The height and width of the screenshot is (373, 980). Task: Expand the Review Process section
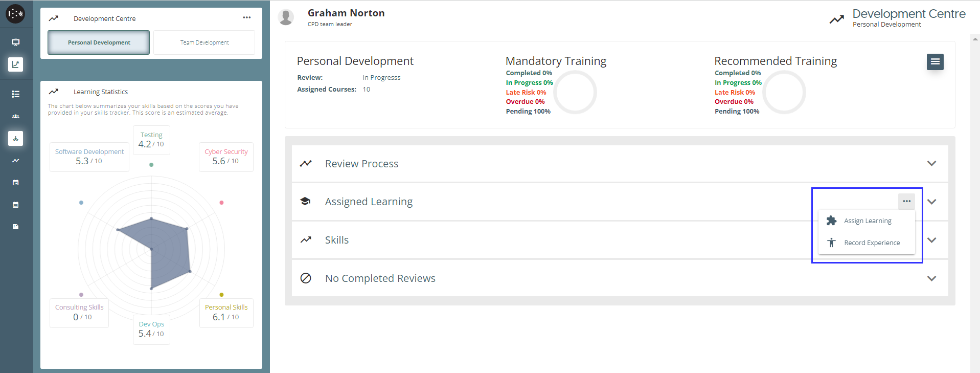click(931, 164)
